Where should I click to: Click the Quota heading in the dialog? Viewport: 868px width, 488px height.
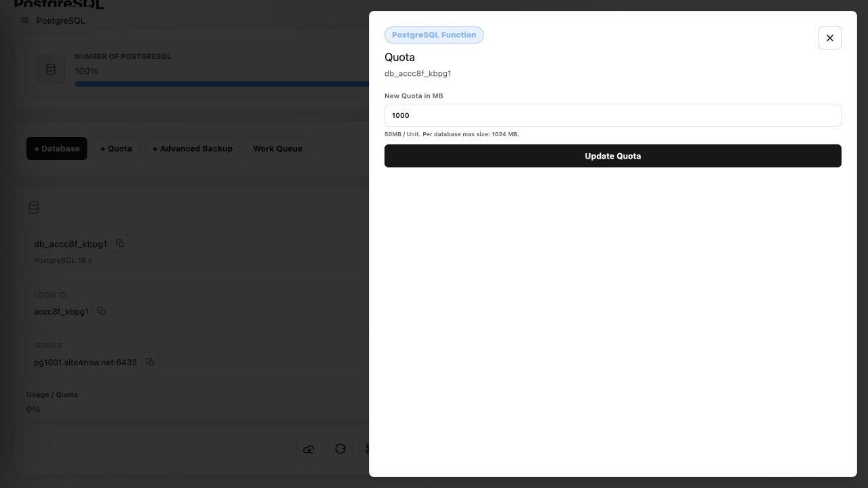pyautogui.click(x=399, y=57)
